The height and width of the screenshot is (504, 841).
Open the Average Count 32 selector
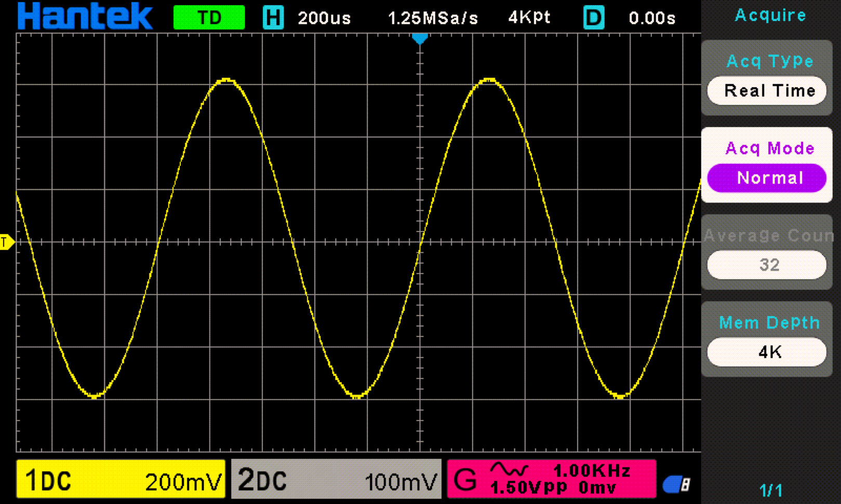tap(766, 265)
